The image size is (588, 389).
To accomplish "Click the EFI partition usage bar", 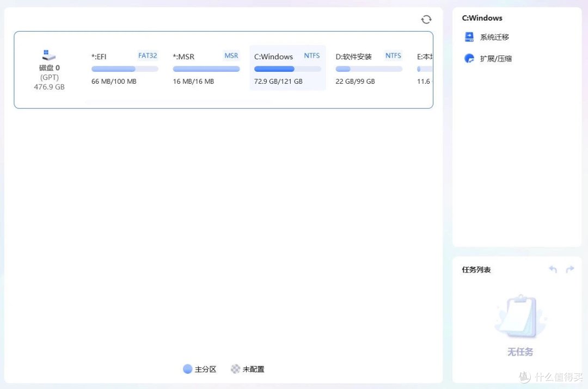I will pyautogui.click(x=125, y=69).
